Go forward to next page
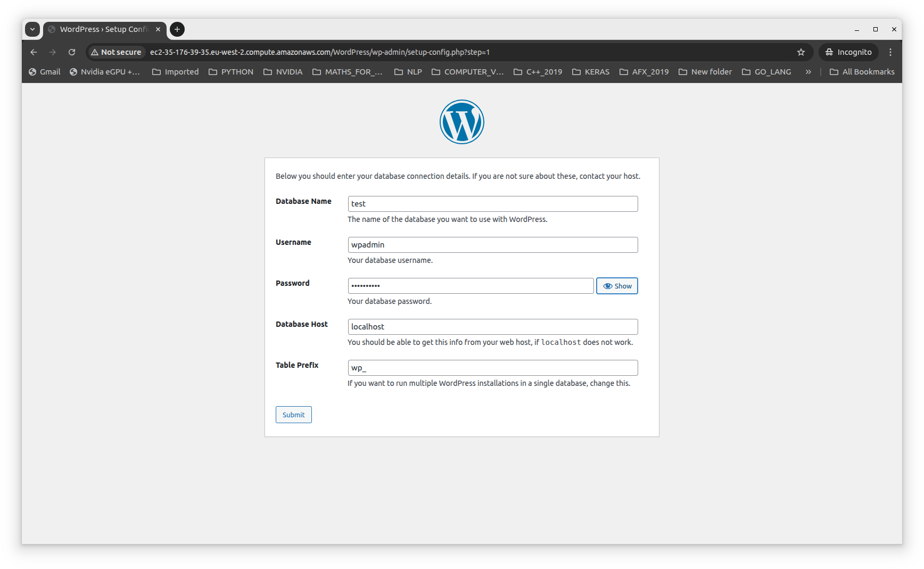 52,52
